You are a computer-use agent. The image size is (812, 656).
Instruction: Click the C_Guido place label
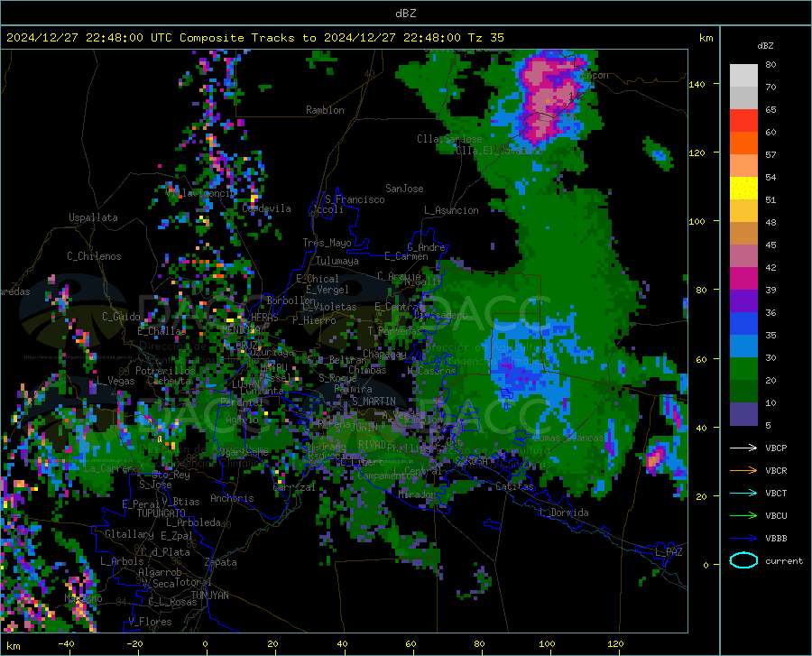pyautogui.click(x=121, y=317)
